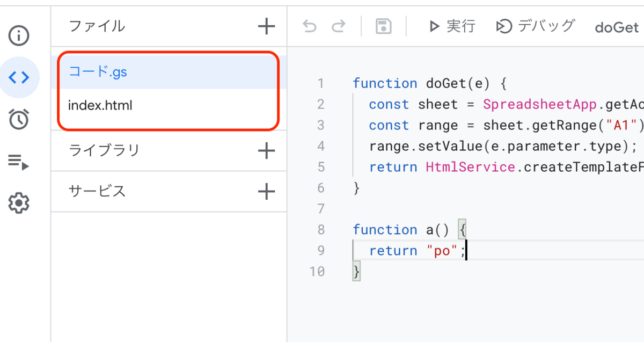The image size is (644, 342).
Task: Start debugging with デバッグ button
Action: click(535, 26)
